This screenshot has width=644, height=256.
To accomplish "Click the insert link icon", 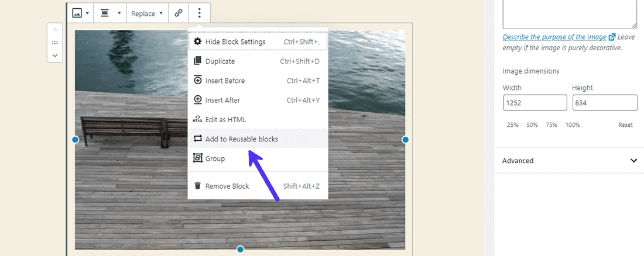I will point(179,13).
